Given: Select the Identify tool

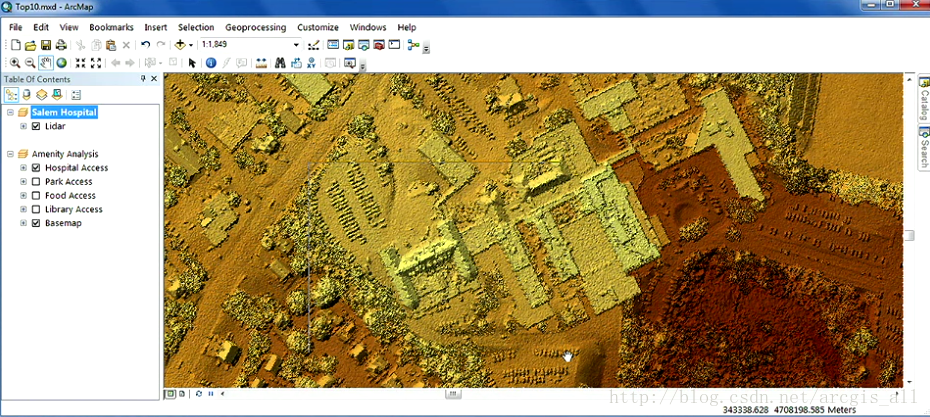Looking at the screenshot, I should click(211, 63).
